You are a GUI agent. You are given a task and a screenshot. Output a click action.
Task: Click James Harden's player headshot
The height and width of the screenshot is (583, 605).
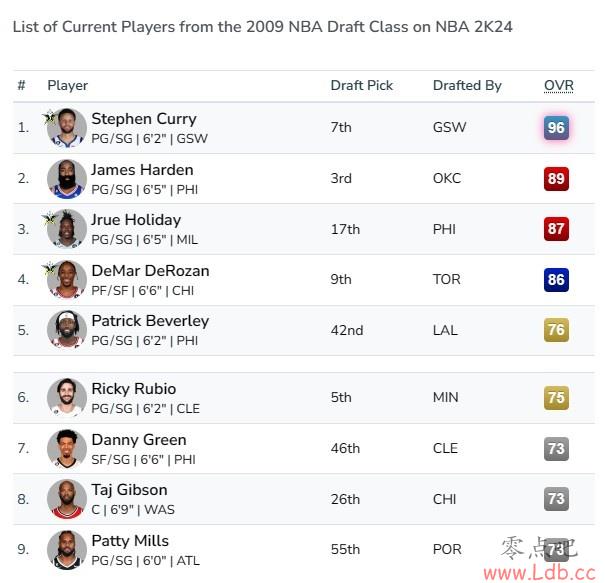pos(67,179)
